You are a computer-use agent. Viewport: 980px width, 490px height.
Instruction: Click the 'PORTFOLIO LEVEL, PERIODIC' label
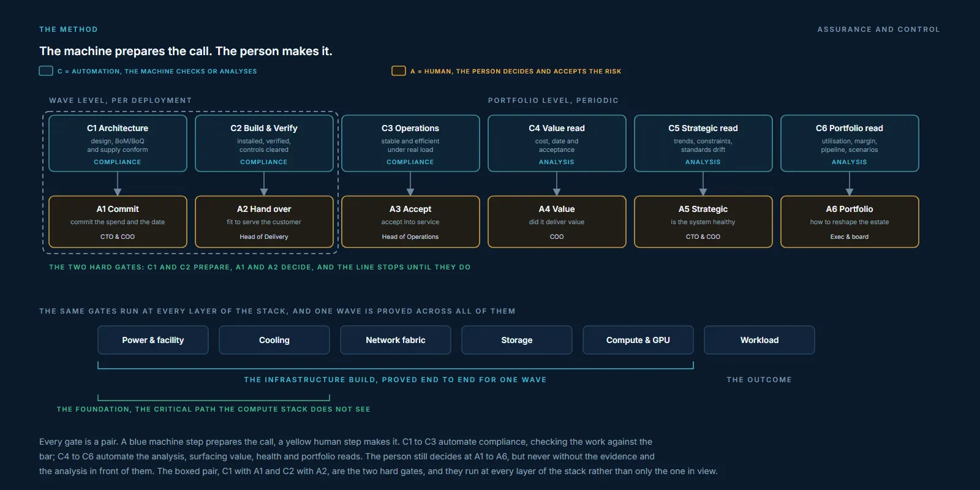553,100
